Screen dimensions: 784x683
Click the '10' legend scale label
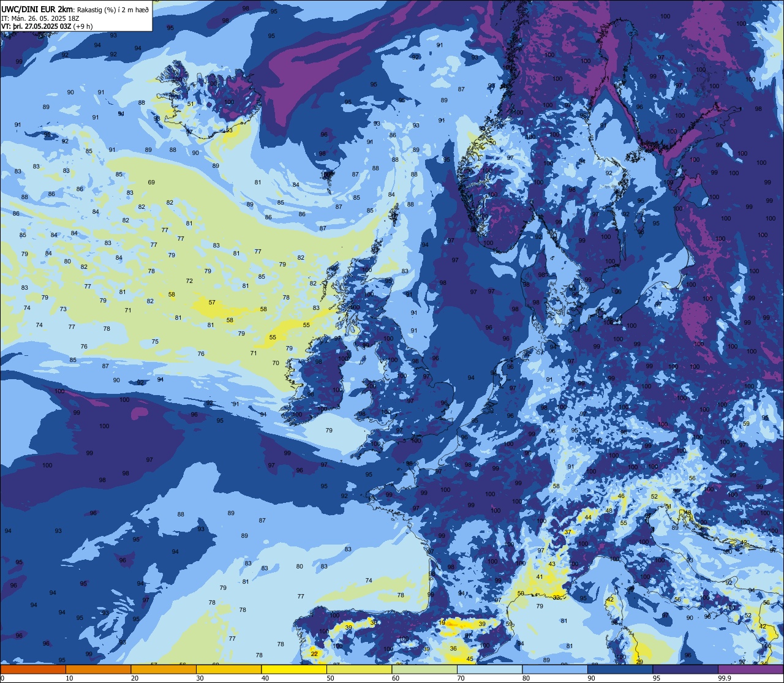(x=69, y=678)
